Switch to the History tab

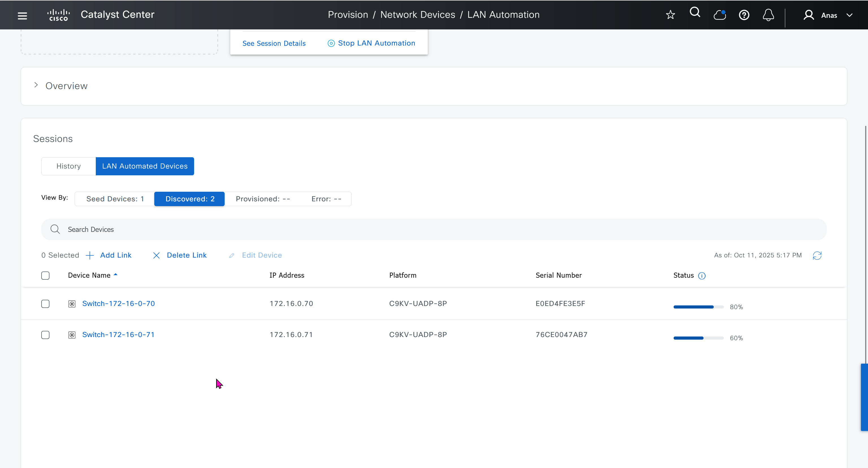click(x=68, y=166)
